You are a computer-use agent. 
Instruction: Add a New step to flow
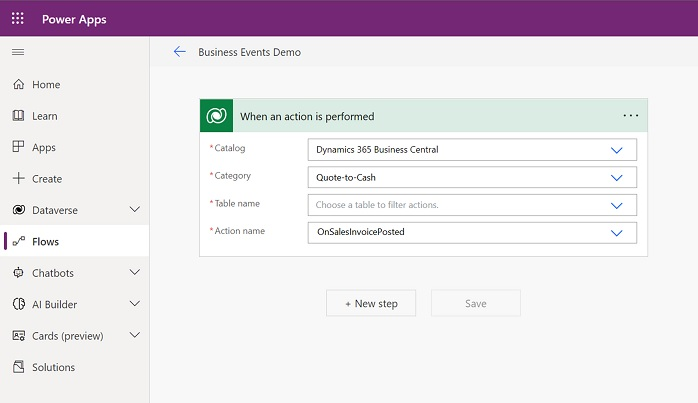click(x=371, y=303)
